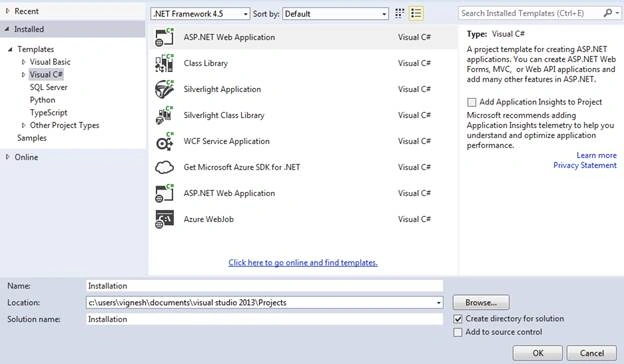Confirm with the OK button
The image size is (624, 364).
pos(538,353)
